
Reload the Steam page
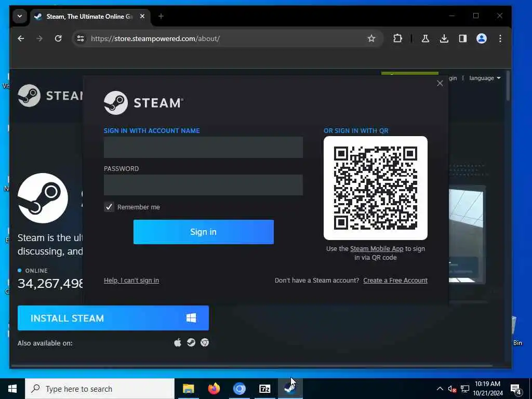click(58, 38)
